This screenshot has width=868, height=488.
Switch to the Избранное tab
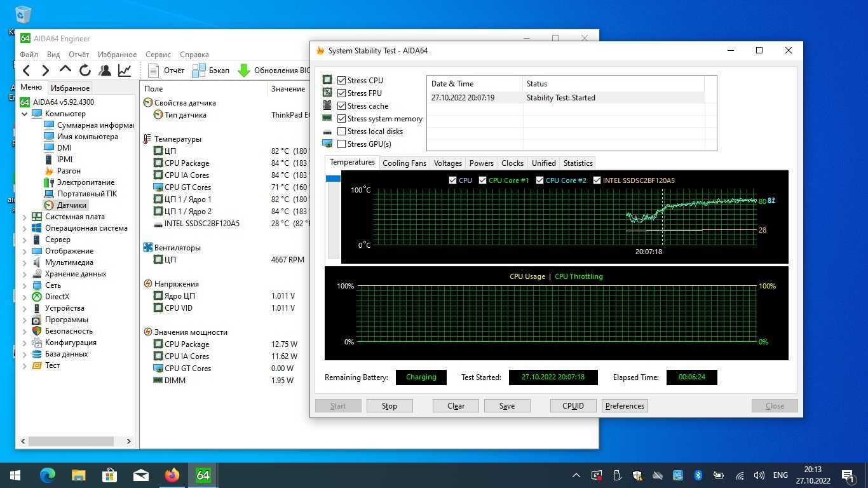tap(70, 88)
